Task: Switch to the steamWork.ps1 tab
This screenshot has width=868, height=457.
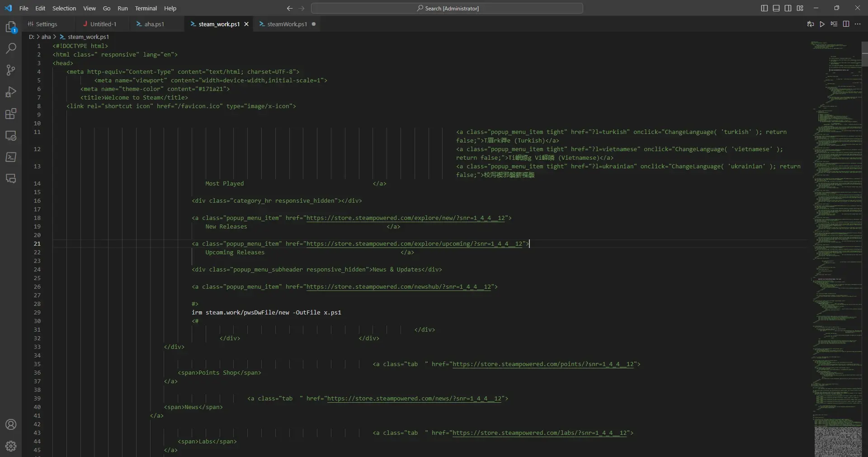Action: click(x=287, y=24)
